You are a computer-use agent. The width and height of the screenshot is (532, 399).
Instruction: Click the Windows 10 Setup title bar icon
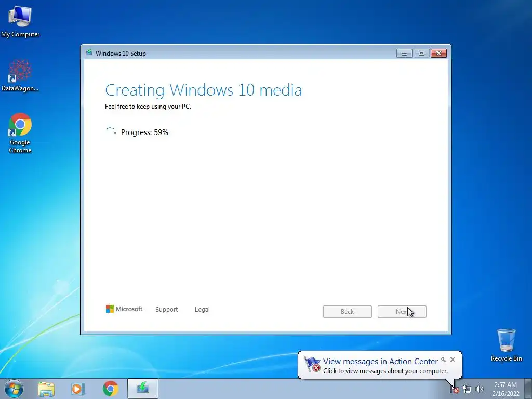pyautogui.click(x=89, y=52)
